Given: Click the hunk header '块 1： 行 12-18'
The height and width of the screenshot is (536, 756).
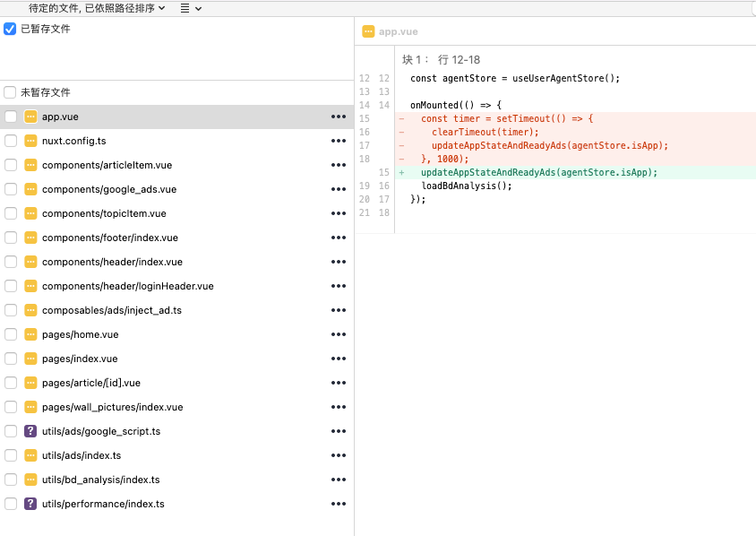Looking at the screenshot, I should coord(442,60).
